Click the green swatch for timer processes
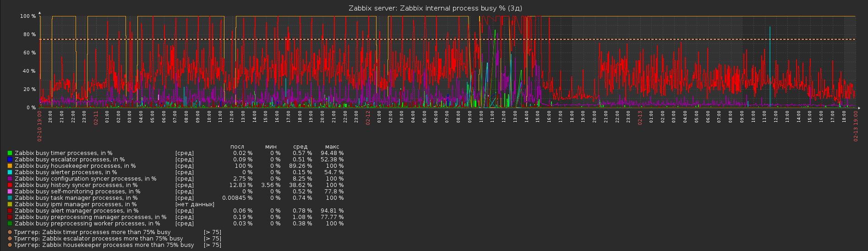The height and width of the screenshot is (251, 868). point(10,153)
